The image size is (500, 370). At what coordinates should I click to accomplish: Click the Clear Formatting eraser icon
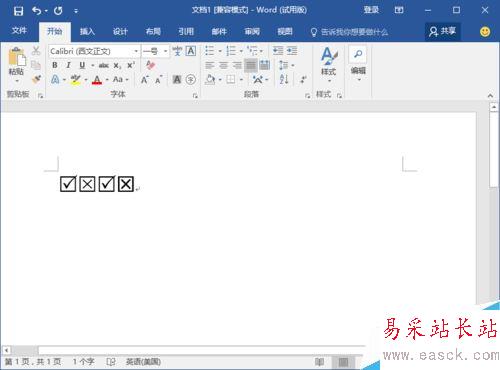pos(150,65)
